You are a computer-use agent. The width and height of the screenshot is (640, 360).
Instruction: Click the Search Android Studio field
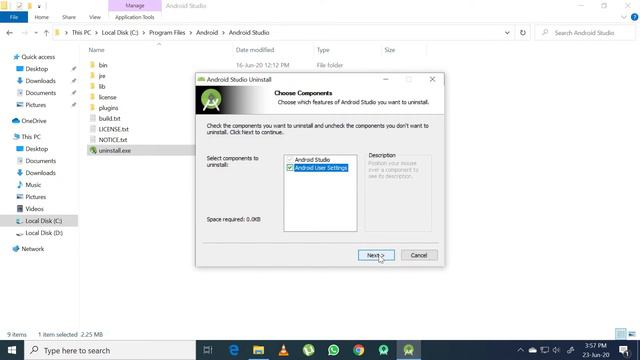pos(584,33)
